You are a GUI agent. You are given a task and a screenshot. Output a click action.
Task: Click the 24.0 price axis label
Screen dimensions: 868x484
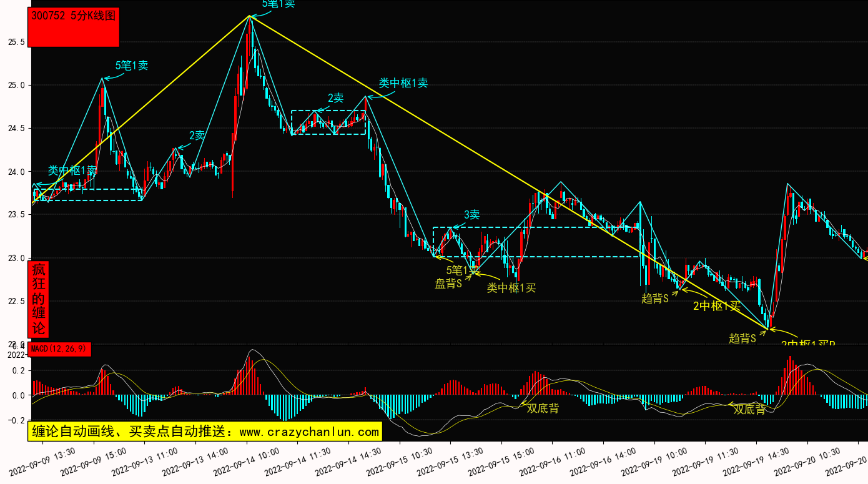pos(17,172)
